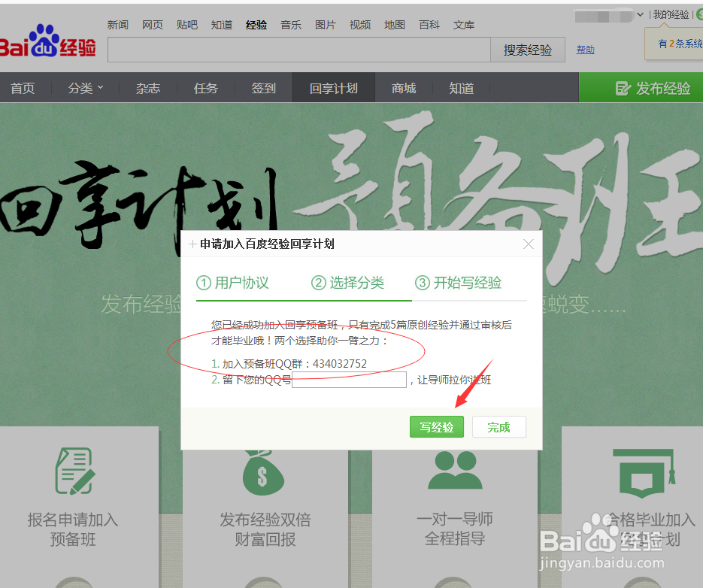Open 任务 in navigation bar
Screen dimensions: 703x588
[x=206, y=88]
